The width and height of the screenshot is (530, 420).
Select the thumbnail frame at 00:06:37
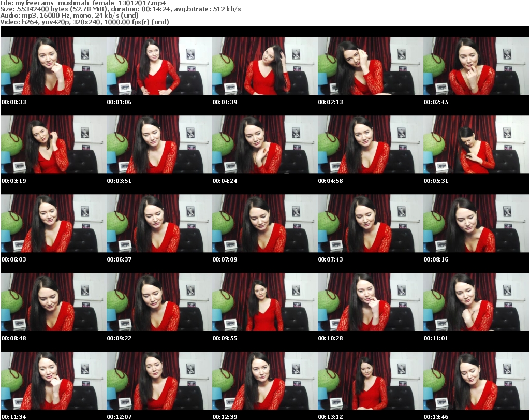(159, 224)
